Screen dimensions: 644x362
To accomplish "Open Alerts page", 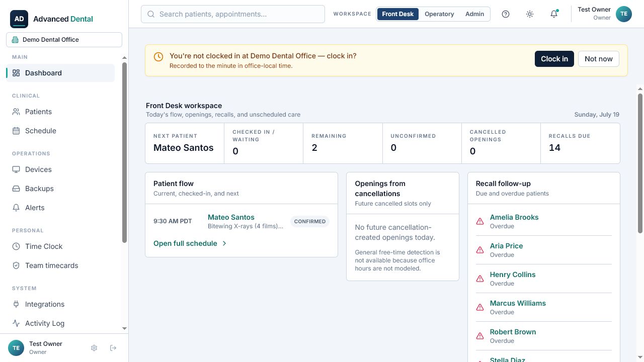I will [60, 208].
